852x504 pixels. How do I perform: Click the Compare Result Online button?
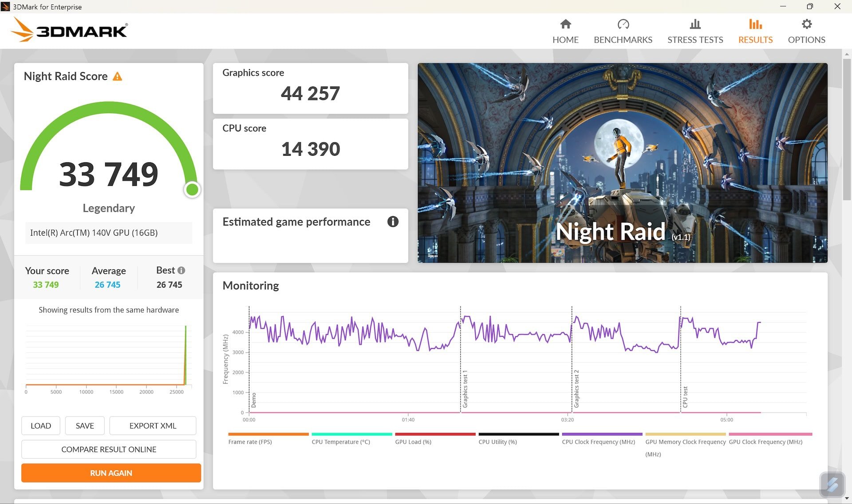click(x=108, y=449)
